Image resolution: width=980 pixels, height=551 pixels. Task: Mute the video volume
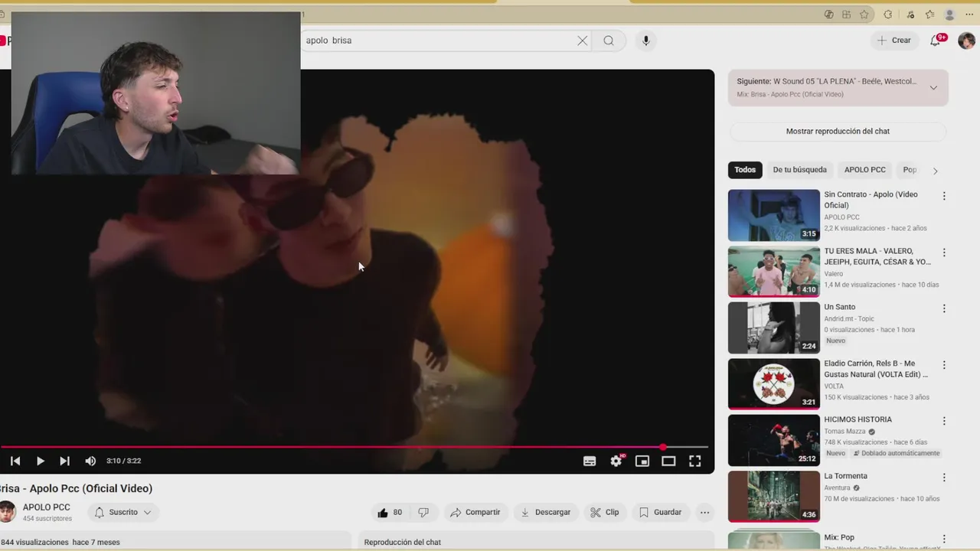pos(90,461)
